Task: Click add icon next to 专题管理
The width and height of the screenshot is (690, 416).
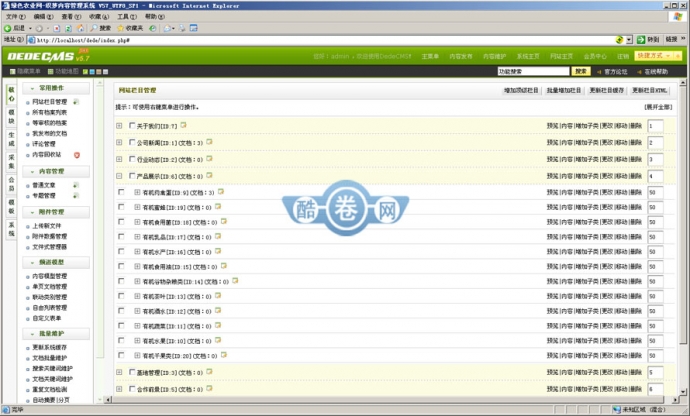Action: point(76,195)
